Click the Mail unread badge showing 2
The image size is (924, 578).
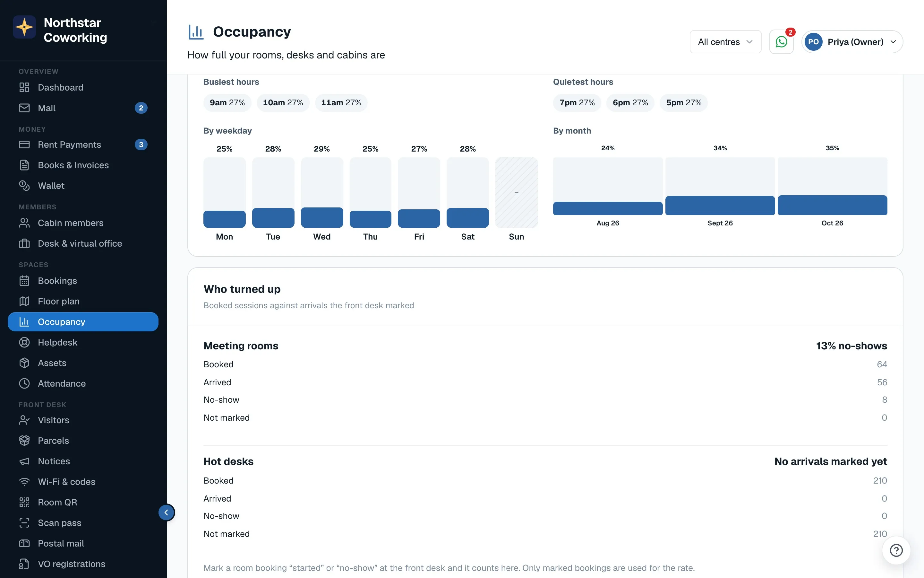click(x=141, y=108)
